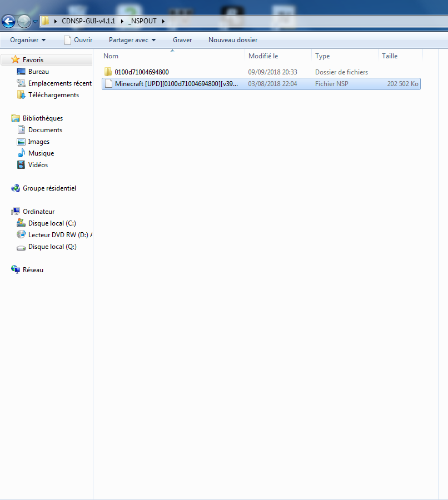
Task: Expand the arrow before CDNSP-GUI-v4.1.1
Action: pyautogui.click(x=55, y=21)
